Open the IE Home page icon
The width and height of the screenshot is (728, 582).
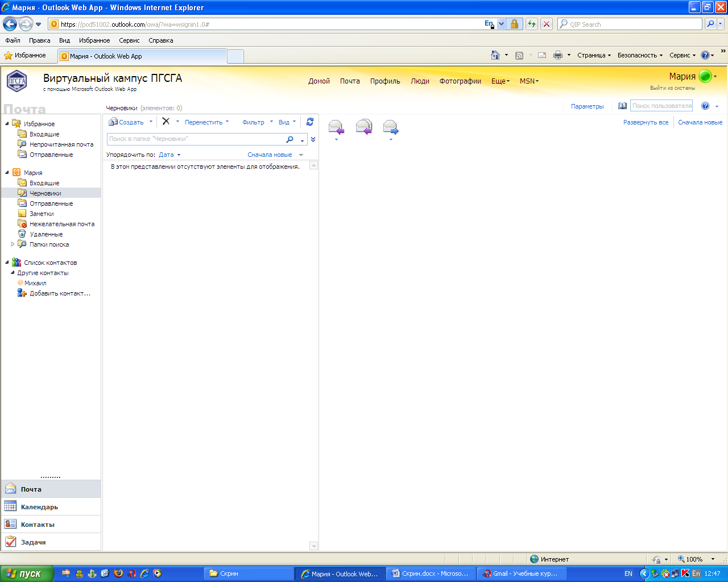click(x=495, y=55)
